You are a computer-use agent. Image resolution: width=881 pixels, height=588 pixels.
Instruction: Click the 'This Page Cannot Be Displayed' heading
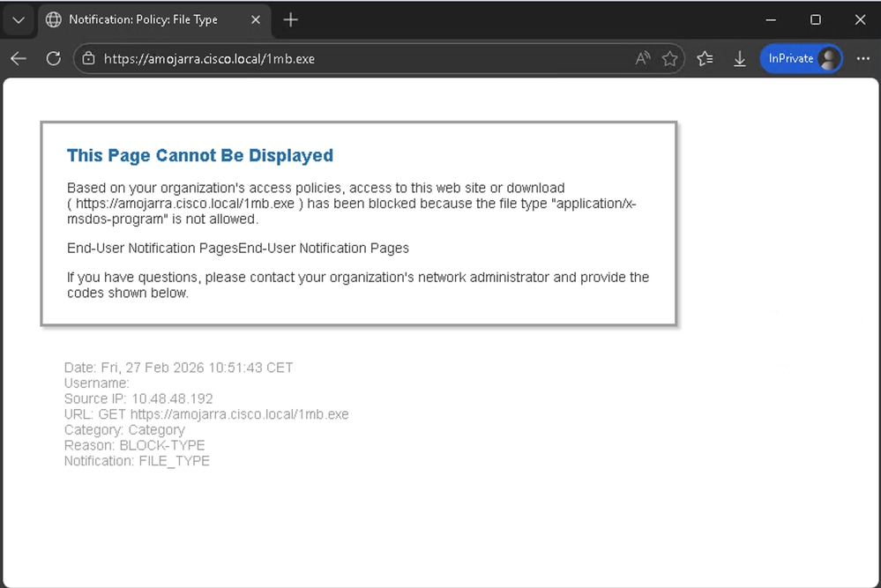point(200,155)
